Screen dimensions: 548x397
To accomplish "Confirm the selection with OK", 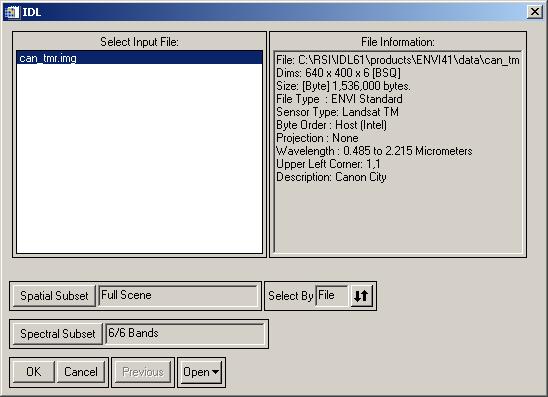I will pos(34,371).
